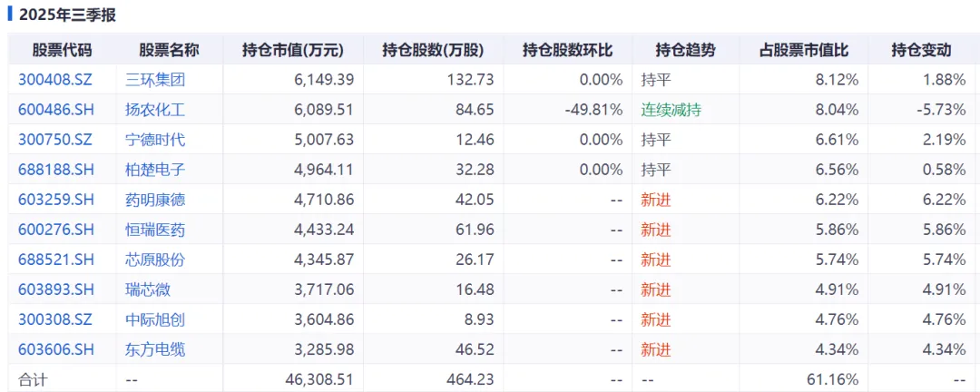Image resolution: width=980 pixels, height=392 pixels.
Task: Click the 连续减持 trend label
Action: point(671,110)
